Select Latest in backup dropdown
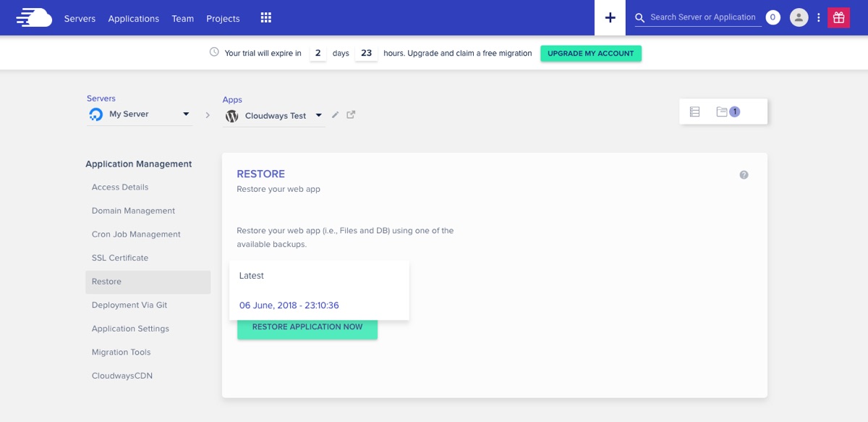 [319, 276]
